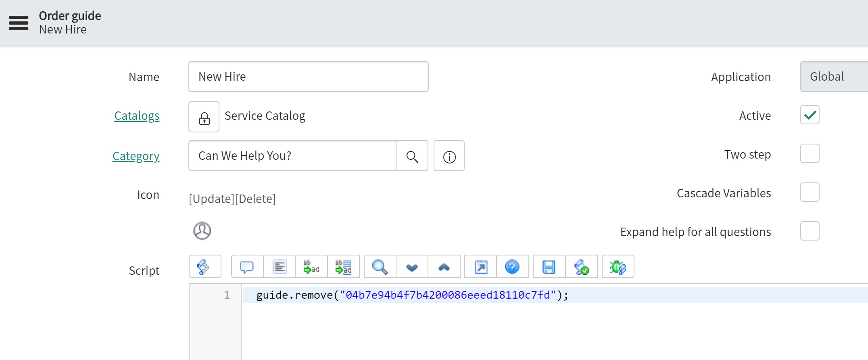Click inside the Name input field
This screenshot has height=360, width=868.
tap(308, 77)
